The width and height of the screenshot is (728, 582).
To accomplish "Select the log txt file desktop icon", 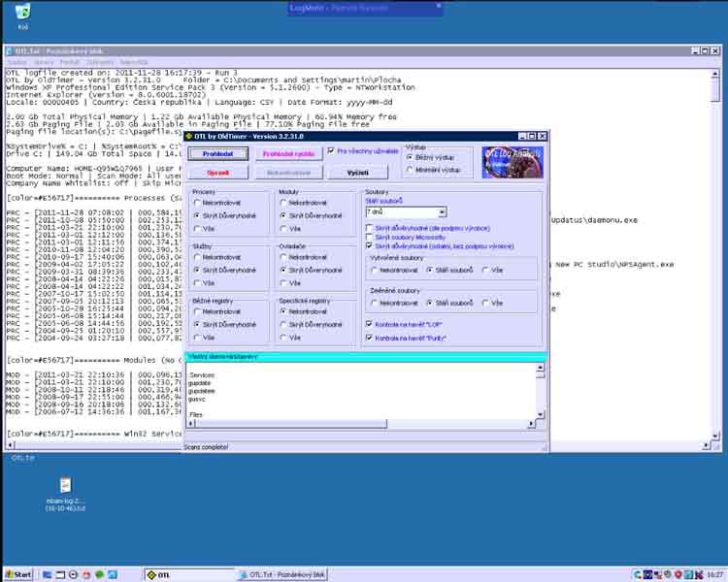I will coord(65,494).
